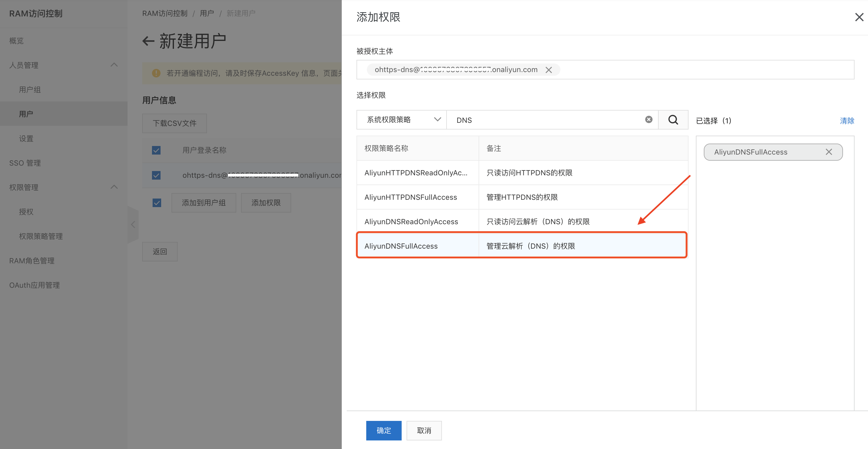Click the 添加到用户组 button
Screen dimensions: 868x449
pyautogui.click(x=204, y=203)
